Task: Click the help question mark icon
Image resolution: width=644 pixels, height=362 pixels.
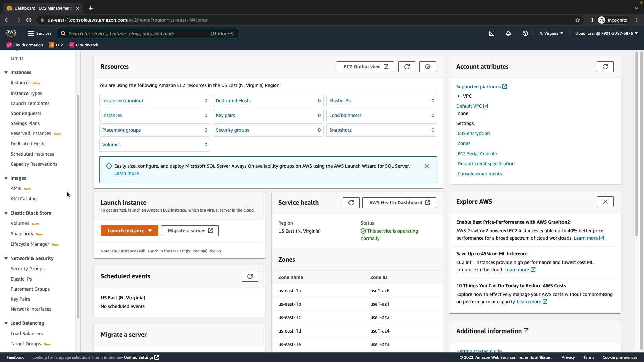Action: pyautogui.click(x=525, y=33)
